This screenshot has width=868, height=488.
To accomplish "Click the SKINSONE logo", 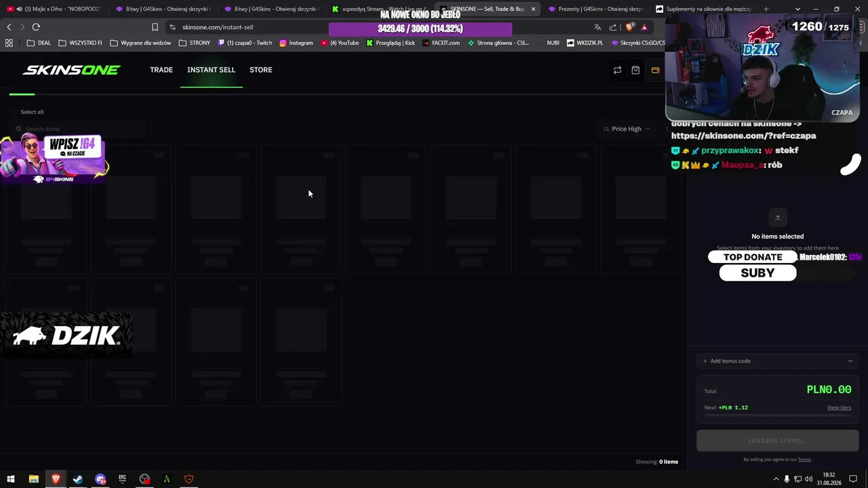I will (71, 70).
